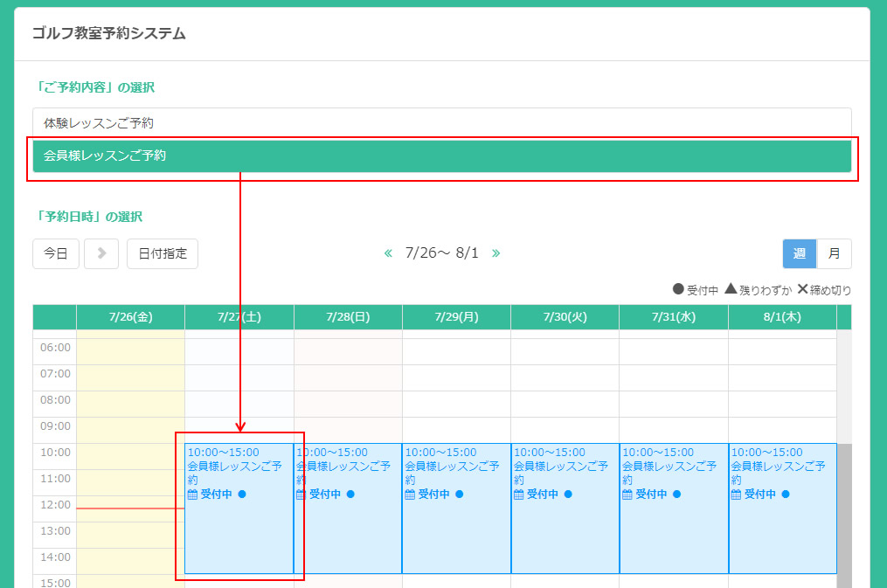The image size is (887, 588).
Task: Click the 7/29(月) column header
Action: pyautogui.click(x=456, y=317)
